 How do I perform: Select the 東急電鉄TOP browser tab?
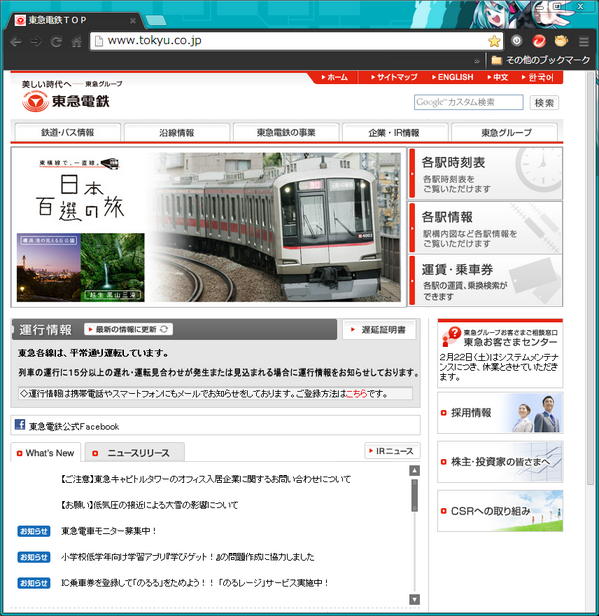(x=75, y=20)
